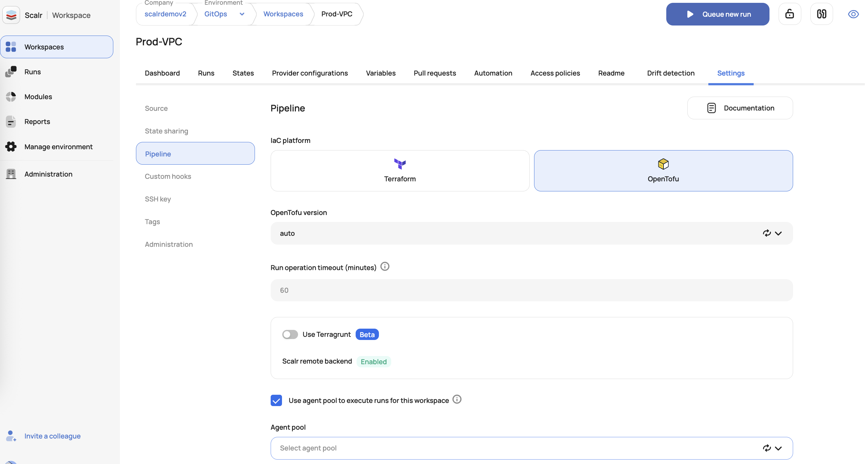Open the Drift detection tab

(670, 73)
